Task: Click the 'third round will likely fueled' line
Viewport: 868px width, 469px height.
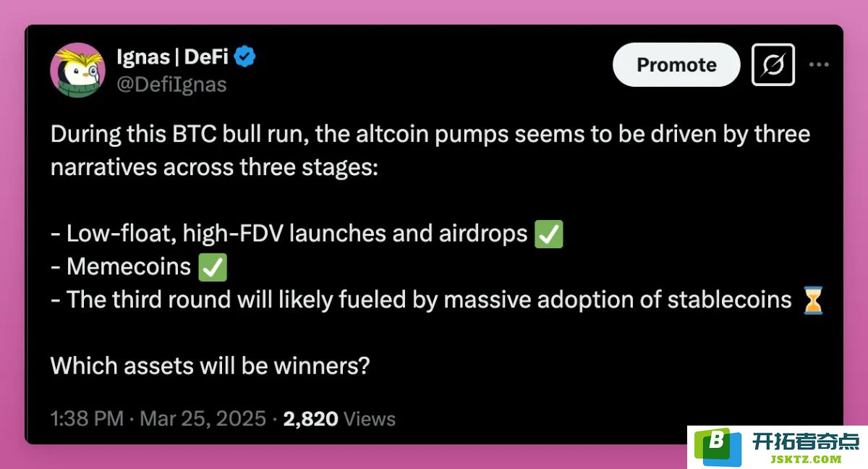Action: point(421,300)
